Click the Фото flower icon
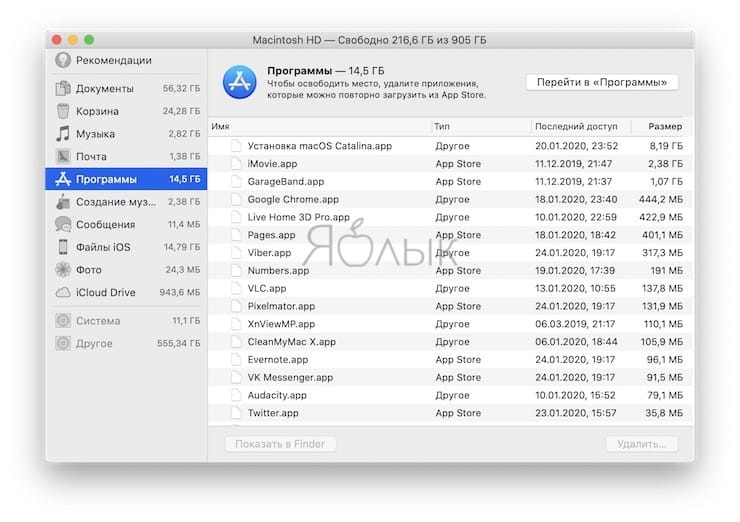Screen dimensions: 740x522 coord(63,269)
